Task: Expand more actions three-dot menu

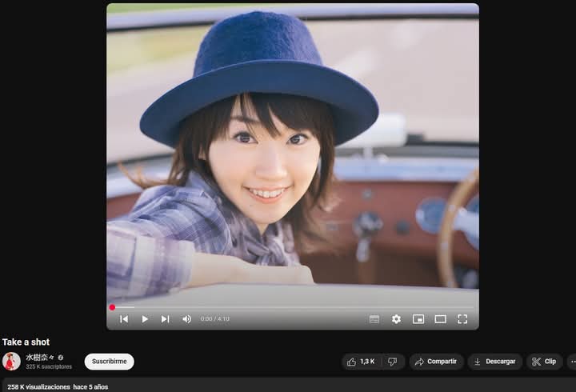Action: click(571, 362)
